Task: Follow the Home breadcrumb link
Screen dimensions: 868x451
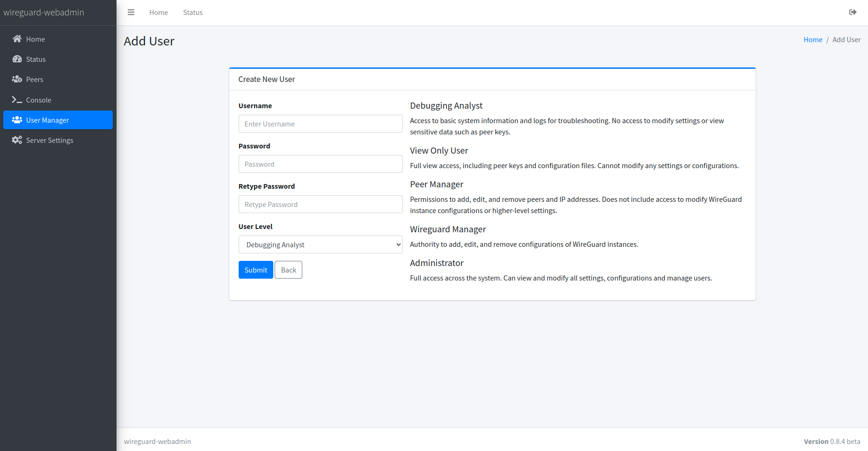Action: click(x=813, y=40)
